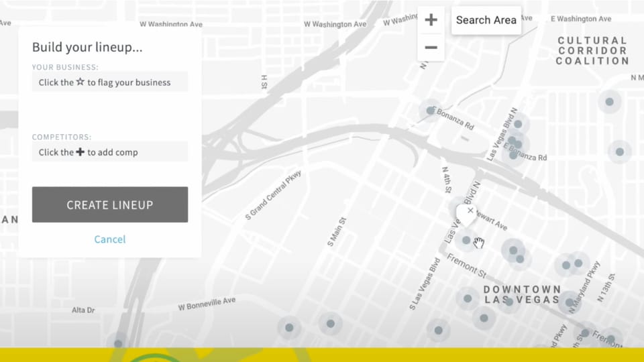The image size is (644, 362).
Task: Select the marker nearest Alta Dr
Action: click(118, 343)
